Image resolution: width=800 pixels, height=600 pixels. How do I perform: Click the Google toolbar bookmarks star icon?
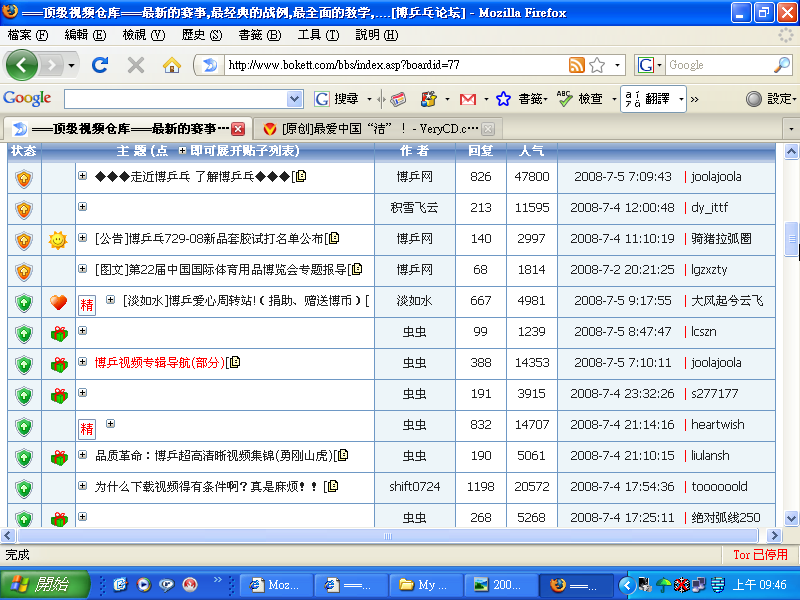tap(503, 99)
